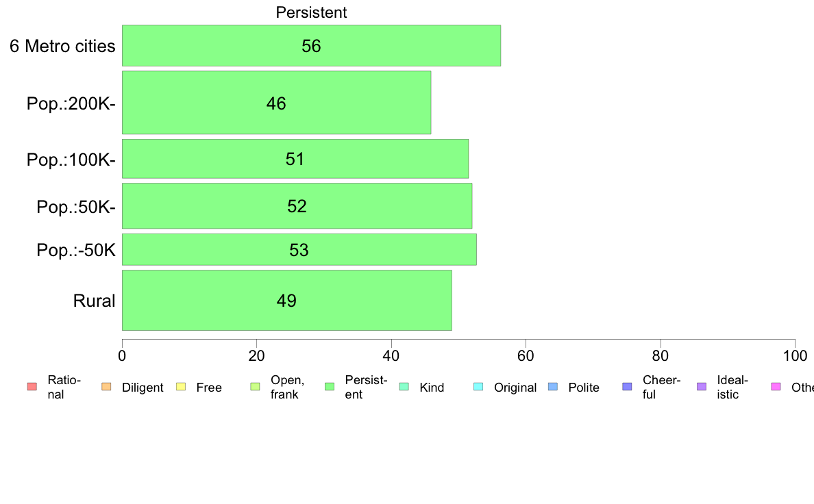This screenshot has height=504, width=814.
Task: Click the Diligent legend color swatch
Action: coord(106,387)
